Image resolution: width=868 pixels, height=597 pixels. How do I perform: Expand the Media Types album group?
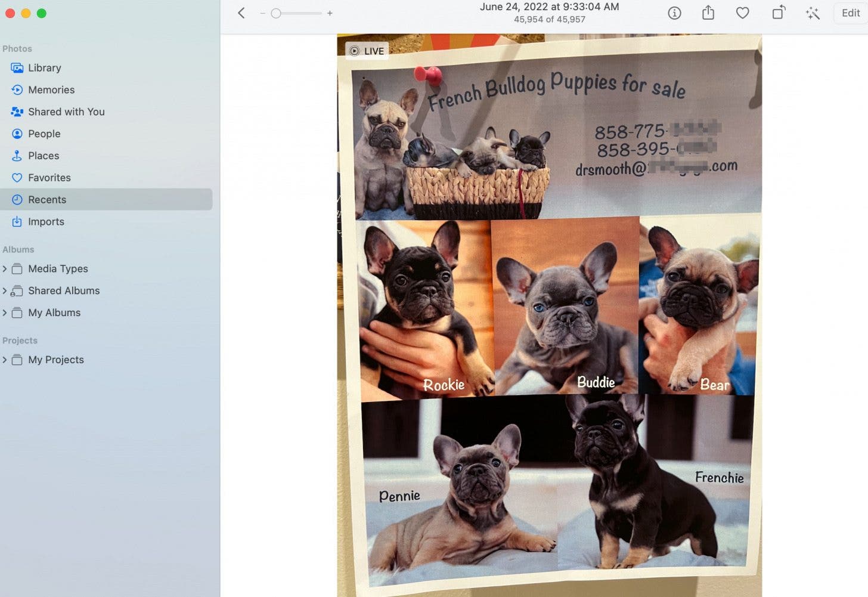click(6, 268)
